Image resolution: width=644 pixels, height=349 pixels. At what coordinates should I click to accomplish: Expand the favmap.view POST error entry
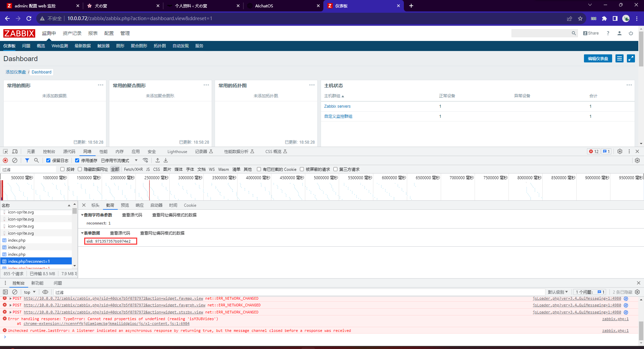pos(10,298)
